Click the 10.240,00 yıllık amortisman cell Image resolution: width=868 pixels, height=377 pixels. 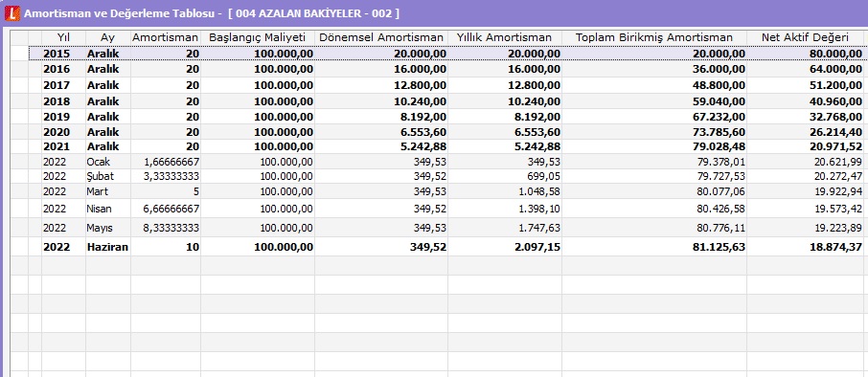pos(504,101)
